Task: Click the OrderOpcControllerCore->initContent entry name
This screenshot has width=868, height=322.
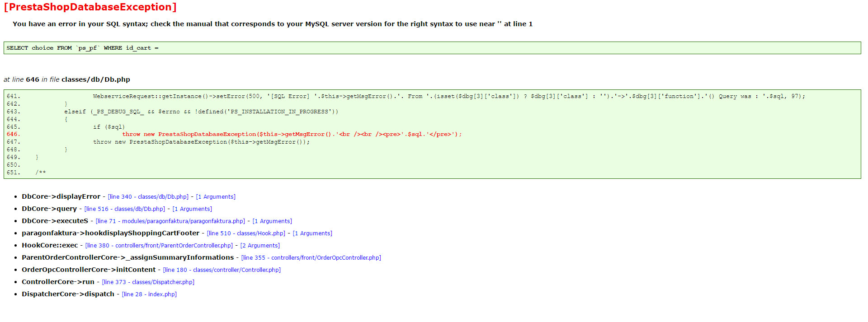Action: coord(89,270)
